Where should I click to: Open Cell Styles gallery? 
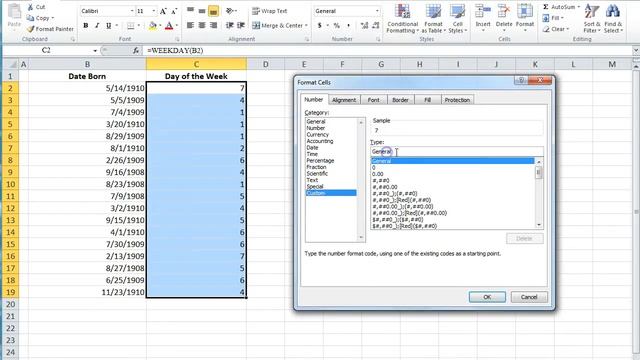coord(457,19)
